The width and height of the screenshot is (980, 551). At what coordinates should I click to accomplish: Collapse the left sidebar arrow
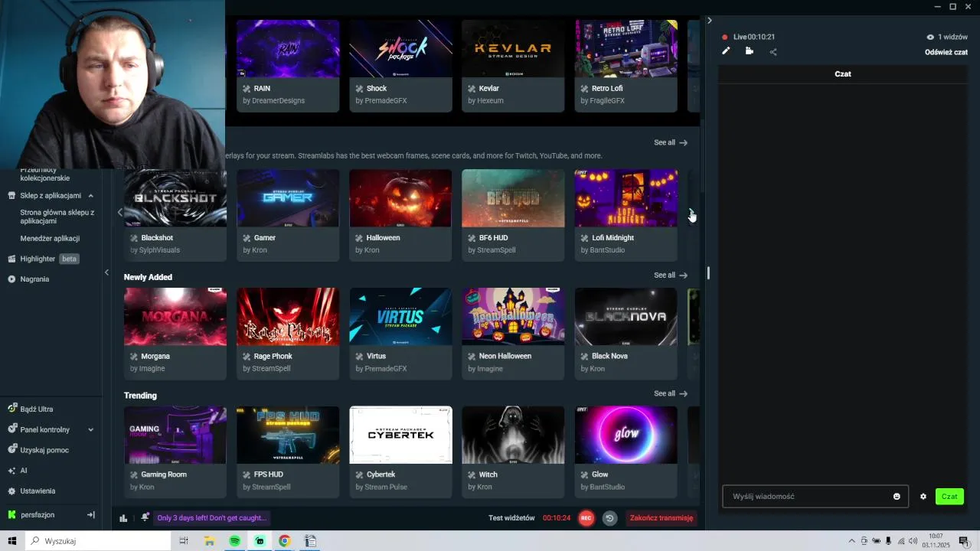[106, 272]
